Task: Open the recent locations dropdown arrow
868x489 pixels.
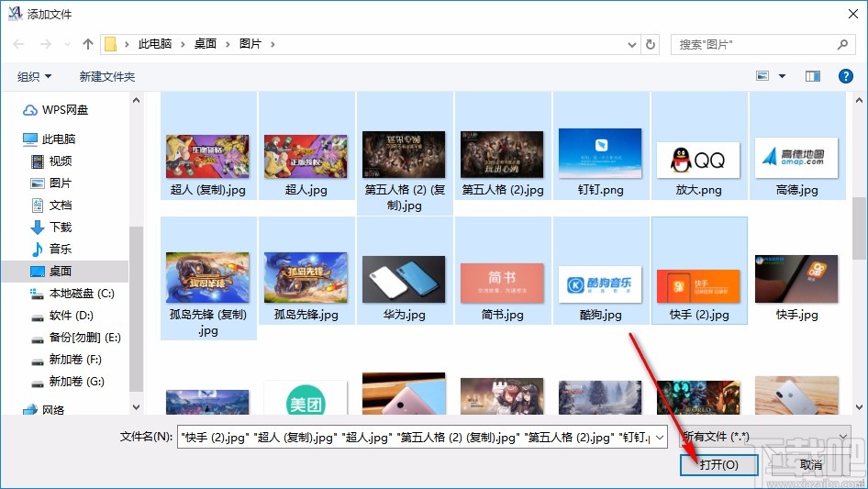Action: pyautogui.click(x=67, y=44)
